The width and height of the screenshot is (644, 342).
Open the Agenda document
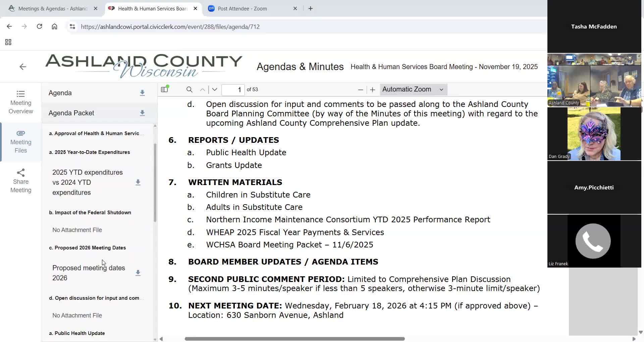(x=60, y=93)
